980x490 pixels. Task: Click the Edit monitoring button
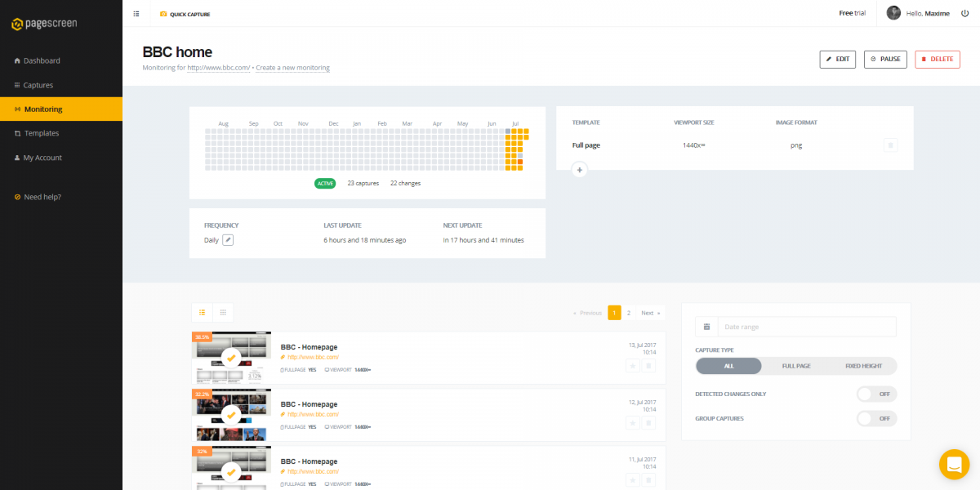pos(838,59)
